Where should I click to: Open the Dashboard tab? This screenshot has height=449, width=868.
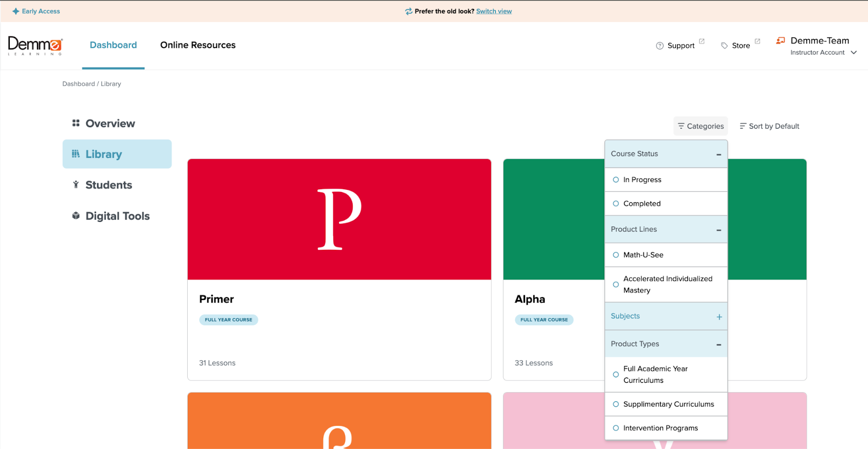113,45
